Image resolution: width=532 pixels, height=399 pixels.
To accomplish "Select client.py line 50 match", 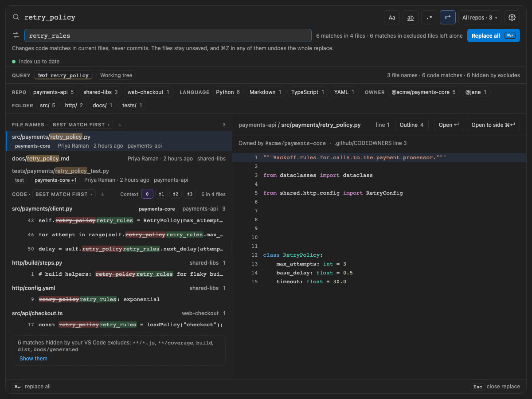I will pyautogui.click(x=118, y=249).
